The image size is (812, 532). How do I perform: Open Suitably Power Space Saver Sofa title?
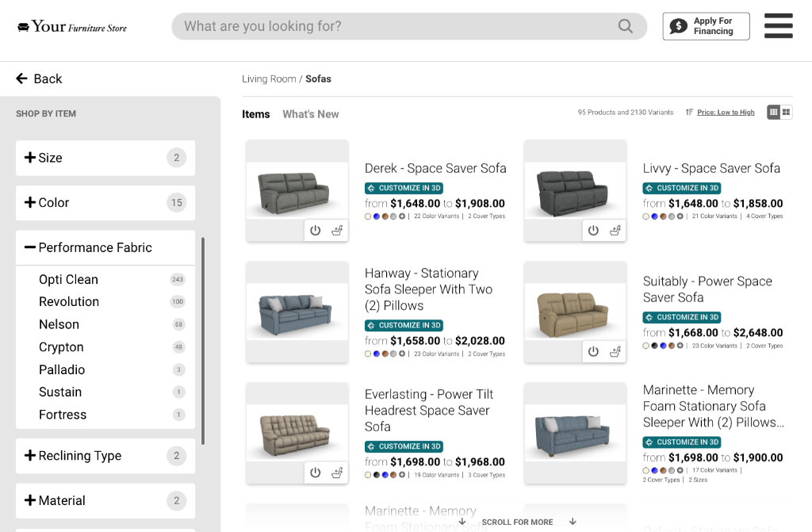707,289
